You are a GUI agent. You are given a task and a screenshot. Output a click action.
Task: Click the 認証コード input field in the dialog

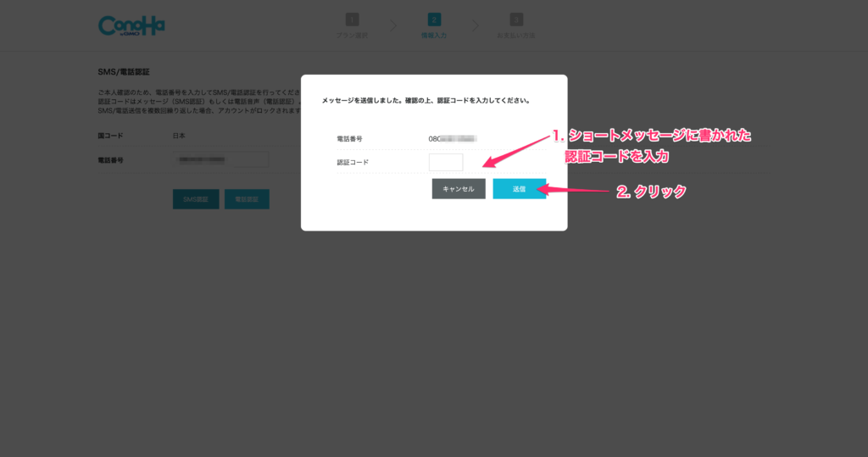pyautogui.click(x=446, y=162)
